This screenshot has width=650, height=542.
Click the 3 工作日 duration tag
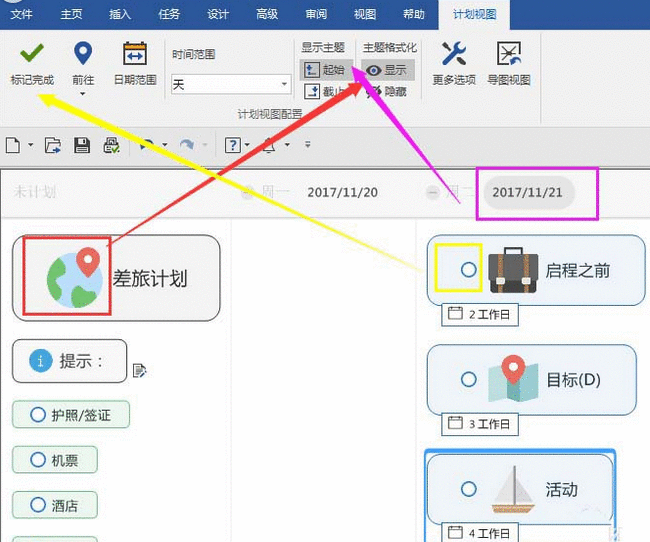pos(480,424)
